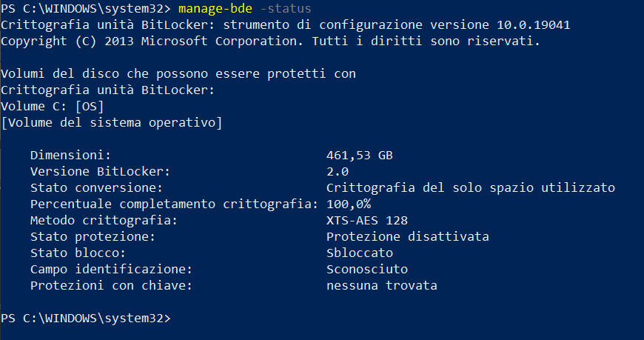Click the Sconosciuto value
Screen dimensions: 644x340
click(366, 269)
